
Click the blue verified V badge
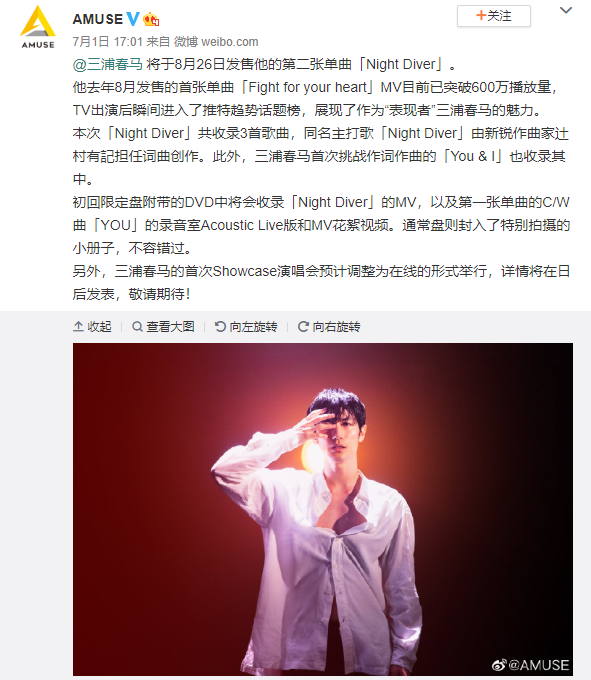[x=133, y=19]
